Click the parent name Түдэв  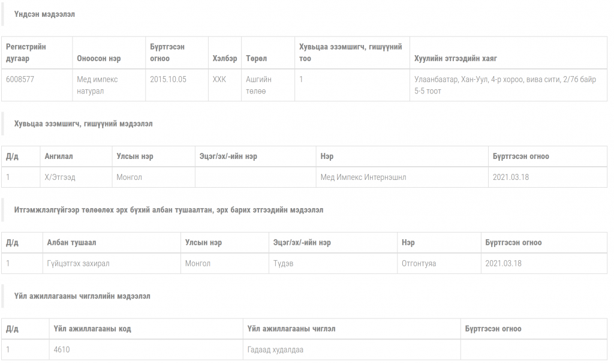point(283,263)
